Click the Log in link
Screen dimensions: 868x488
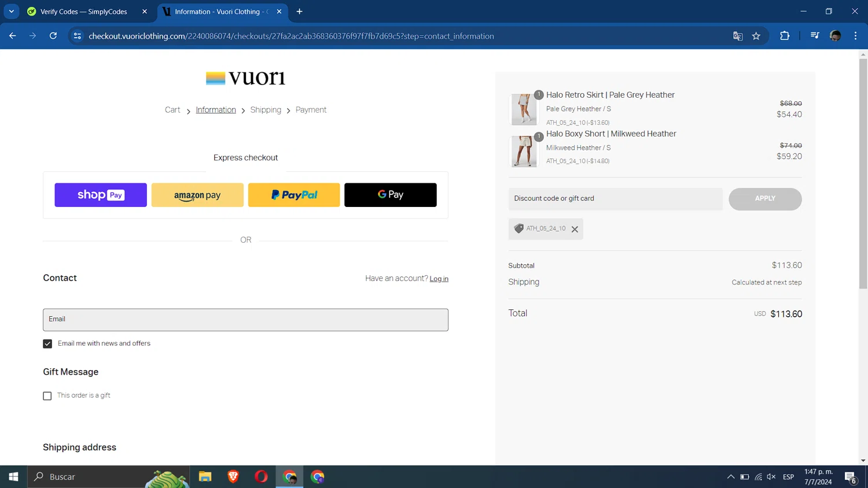[439, 279]
